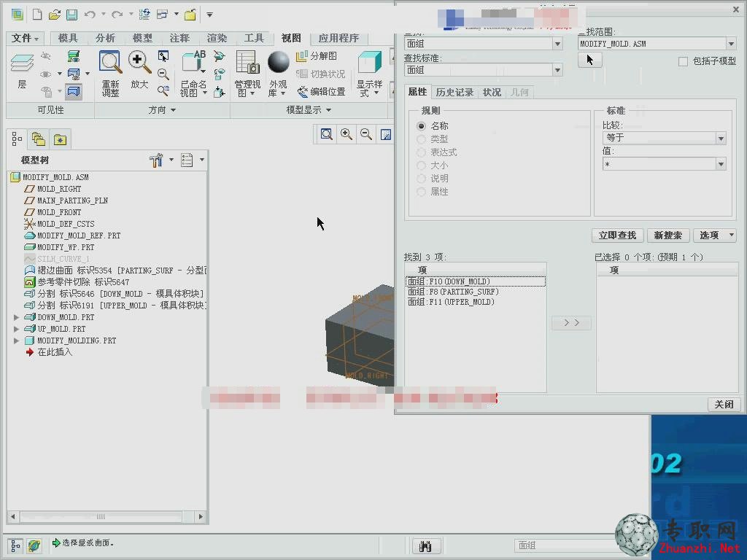
Task: Click Zoom In icon in graphics toolbar
Action: pyautogui.click(x=347, y=134)
